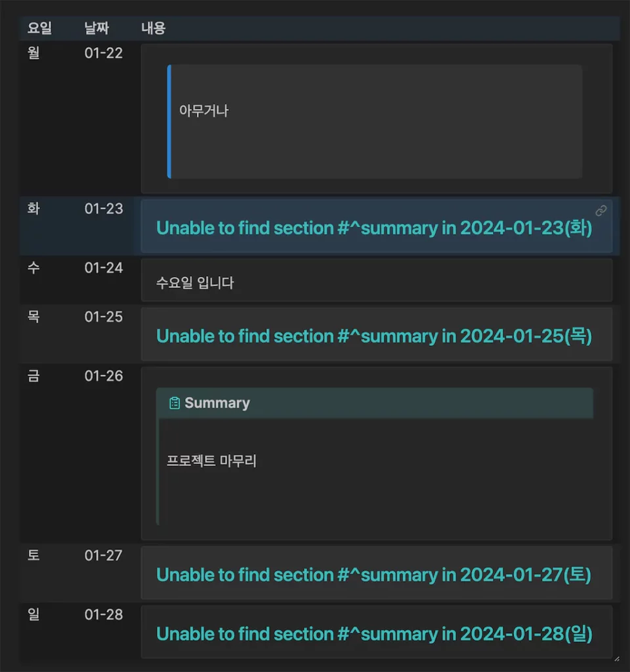This screenshot has height=672, width=630.
Task: Click the 수요일 입니다 embedded text
Action: 195,283
